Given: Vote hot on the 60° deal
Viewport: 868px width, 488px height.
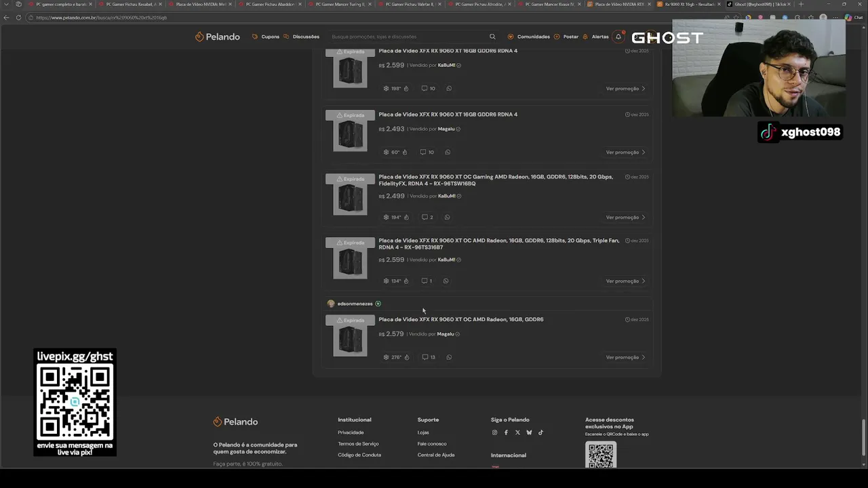Looking at the screenshot, I should pos(405,152).
